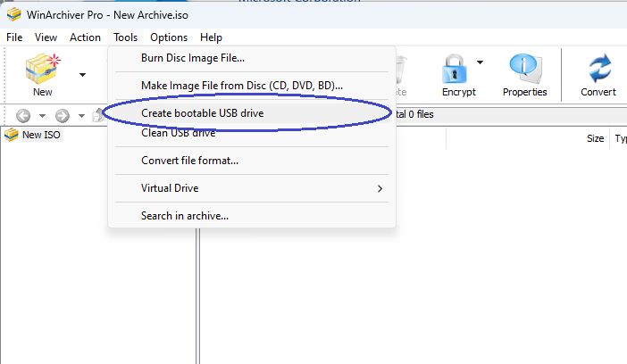Open the Back history dropdown arrow
Image resolution: width=627 pixels, height=364 pixels.
tap(42, 116)
